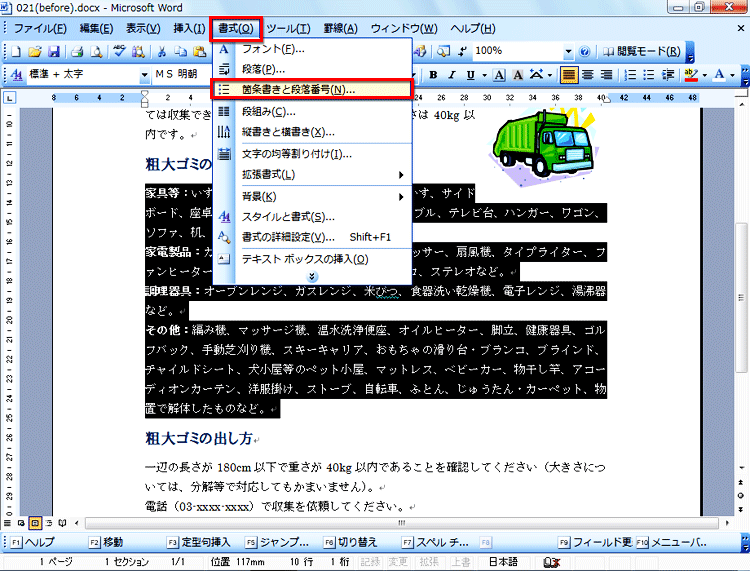The width and height of the screenshot is (750, 571).
Task: Click the 閲覧モード(R) button
Action: (642, 51)
